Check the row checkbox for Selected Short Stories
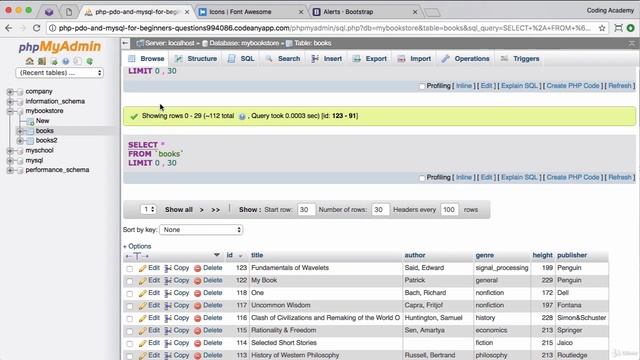The width and height of the screenshot is (640, 360). pyautogui.click(x=130, y=344)
